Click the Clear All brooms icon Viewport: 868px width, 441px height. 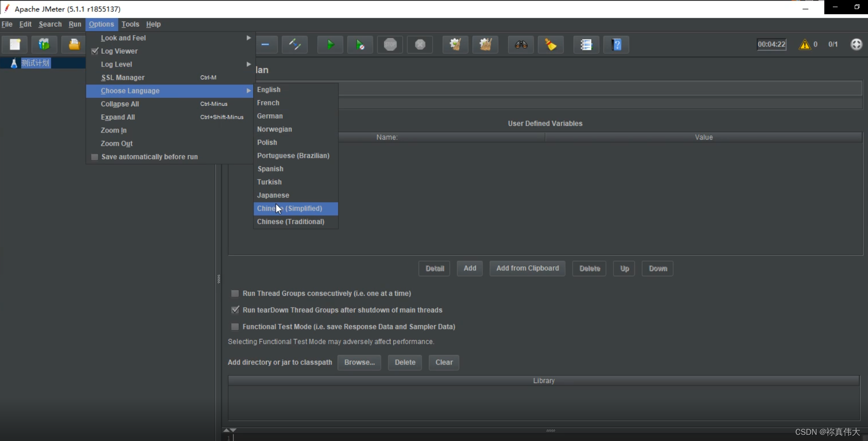pyautogui.click(x=485, y=45)
